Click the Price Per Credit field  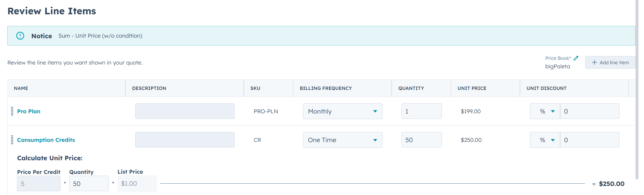pos(39,183)
